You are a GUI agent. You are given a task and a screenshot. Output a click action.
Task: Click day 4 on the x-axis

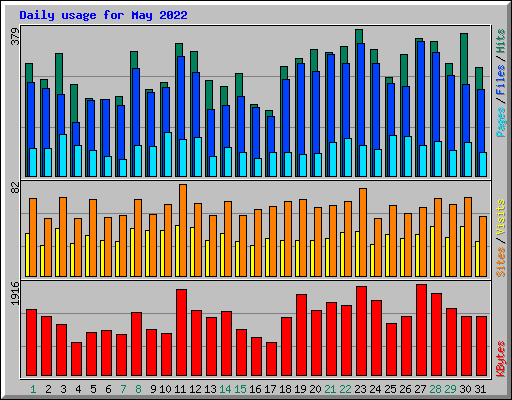[78, 389]
